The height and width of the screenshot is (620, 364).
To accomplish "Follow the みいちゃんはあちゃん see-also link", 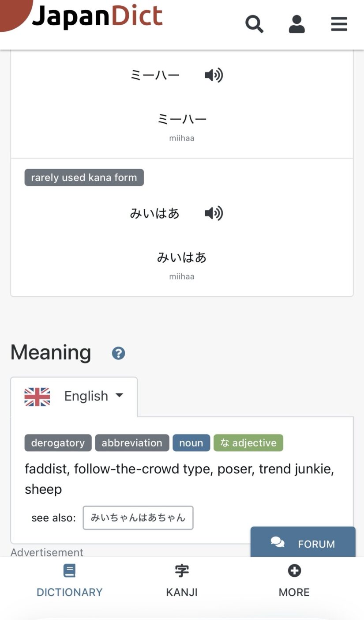I will pyautogui.click(x=138, y=518).
